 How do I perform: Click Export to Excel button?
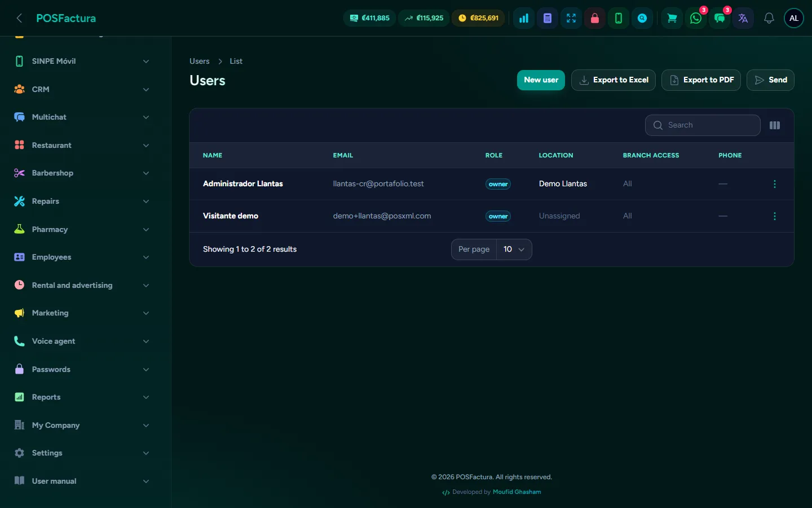click(x=614, y=80)
